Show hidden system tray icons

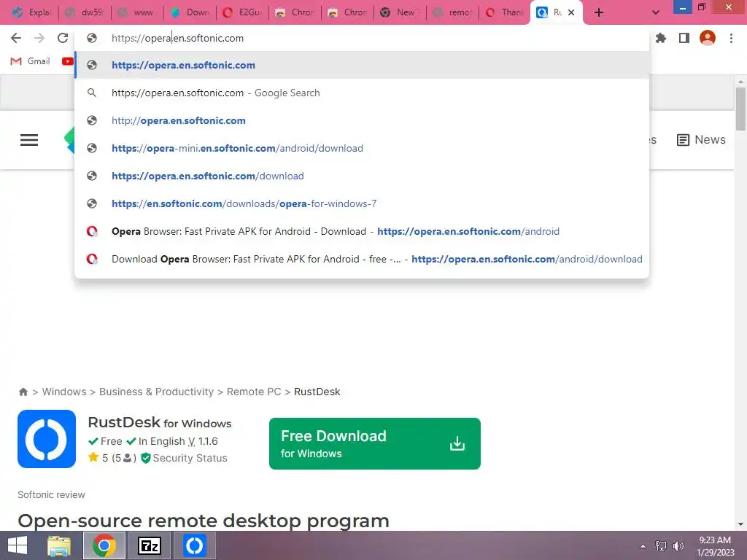[x=643, y=546]
